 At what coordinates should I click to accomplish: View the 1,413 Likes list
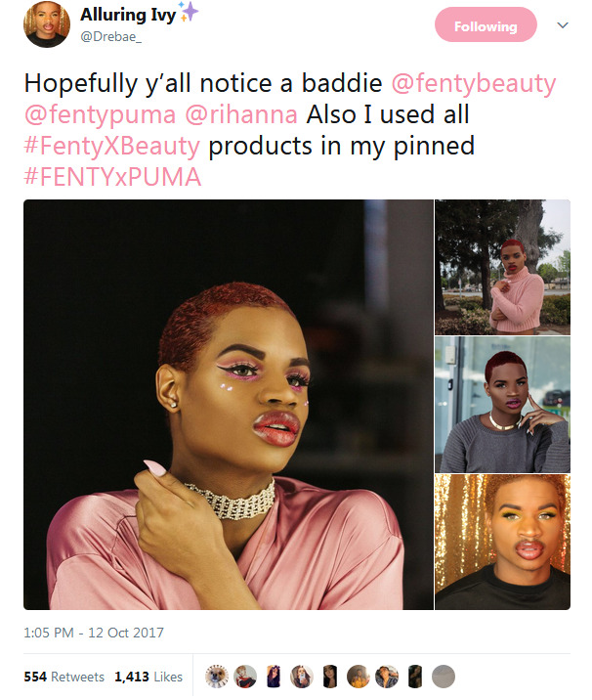point(148,677)
